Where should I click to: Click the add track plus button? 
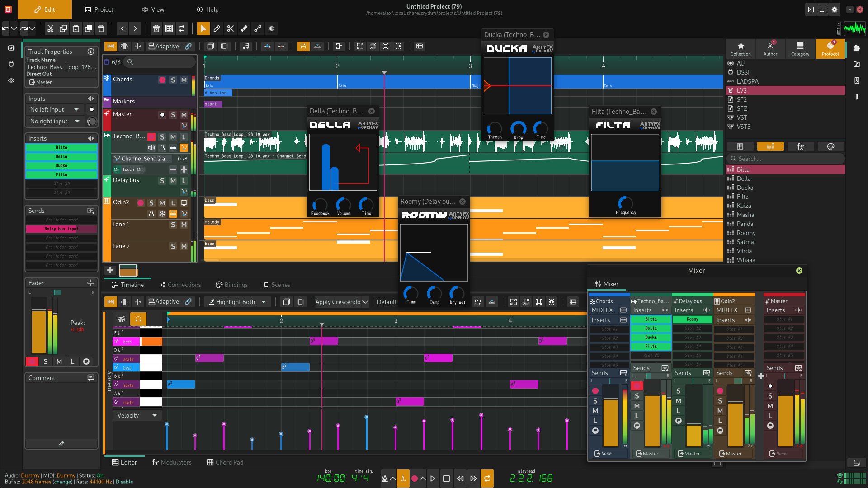coord(110,270)
